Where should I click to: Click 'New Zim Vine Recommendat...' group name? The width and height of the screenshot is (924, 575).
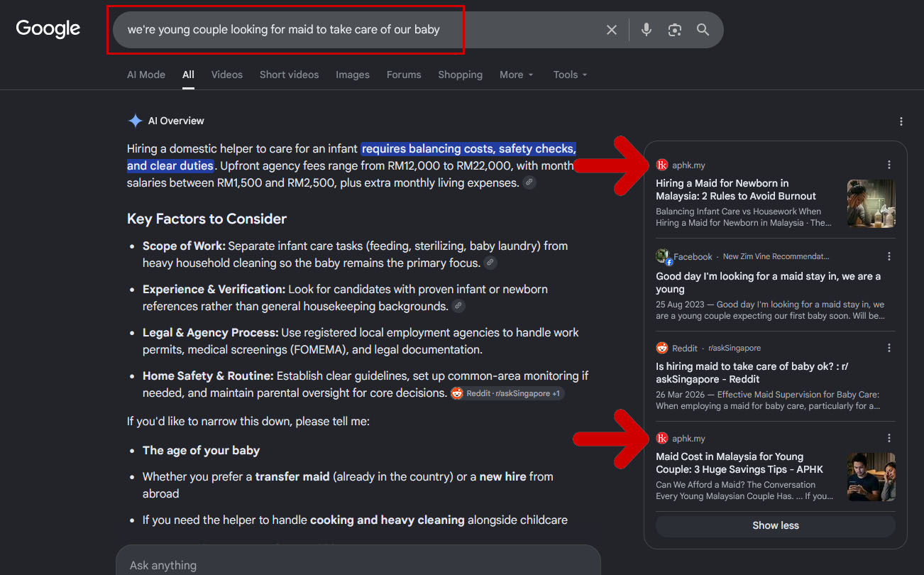(776, 256)
